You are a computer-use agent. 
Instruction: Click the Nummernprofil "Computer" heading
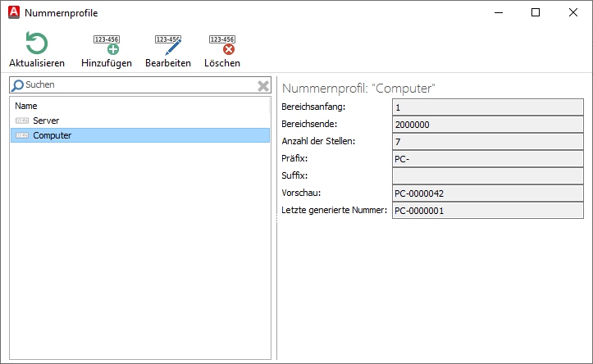click(x=358, y=89)
